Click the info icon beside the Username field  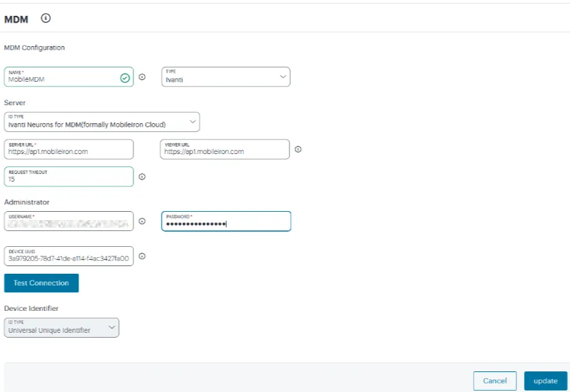coord(142,221)
